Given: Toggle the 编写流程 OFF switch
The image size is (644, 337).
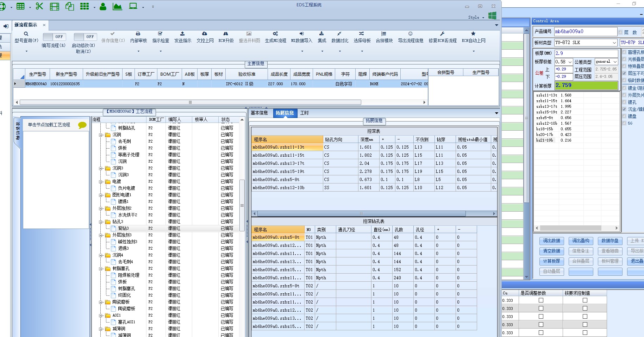Looking at the screenshot, I should tap(54, 37).
